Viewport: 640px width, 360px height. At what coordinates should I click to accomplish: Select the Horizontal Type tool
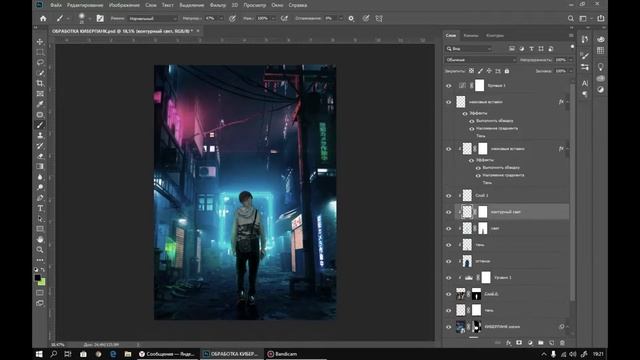pos(40,208)
